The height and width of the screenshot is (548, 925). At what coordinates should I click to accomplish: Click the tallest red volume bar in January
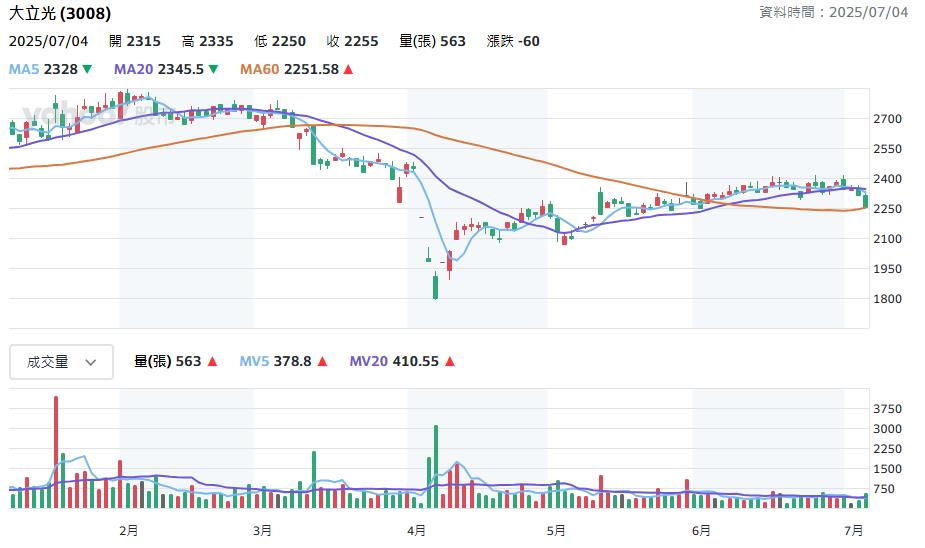point(56,452)
